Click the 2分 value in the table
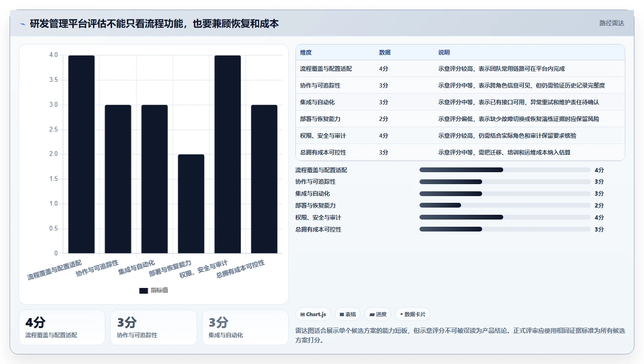The width and height of the screenshot is (644, 364). (x=384, y=119)
